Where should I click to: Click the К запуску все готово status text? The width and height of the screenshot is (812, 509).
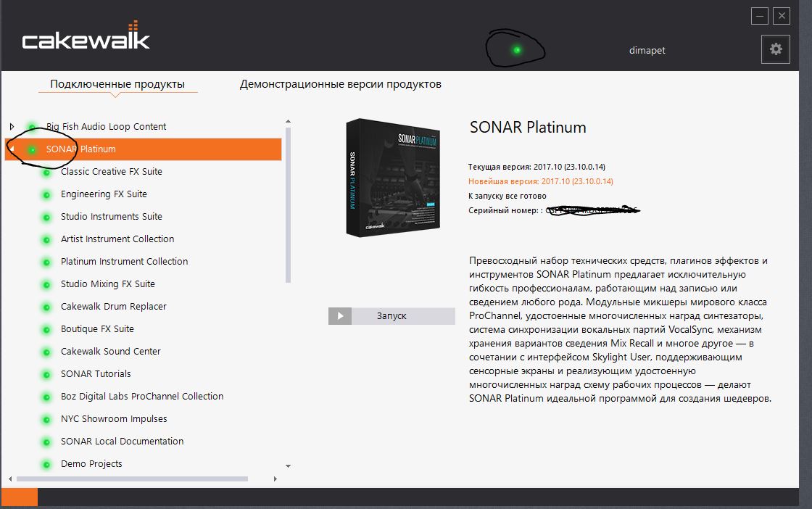click(507, 196)
